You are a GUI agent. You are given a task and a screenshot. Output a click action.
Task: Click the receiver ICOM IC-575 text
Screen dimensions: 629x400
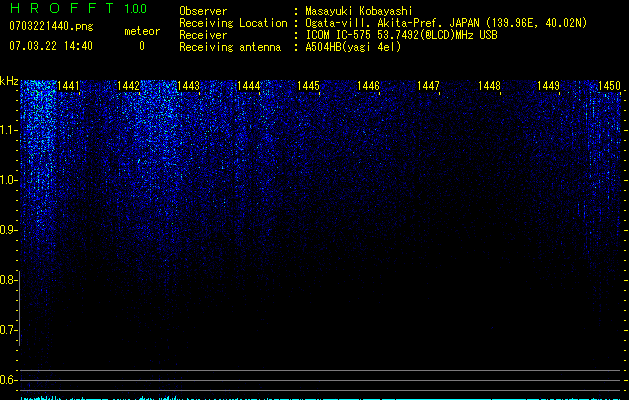402,35
